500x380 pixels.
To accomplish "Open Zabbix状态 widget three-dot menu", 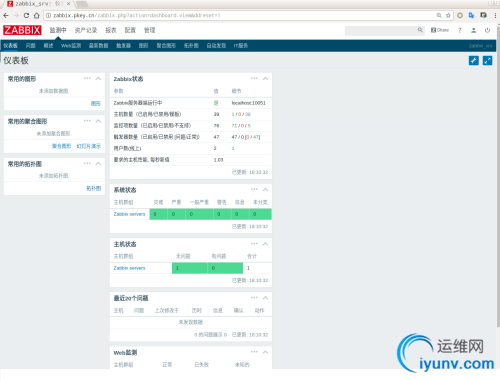I will (x=254, y=78).
